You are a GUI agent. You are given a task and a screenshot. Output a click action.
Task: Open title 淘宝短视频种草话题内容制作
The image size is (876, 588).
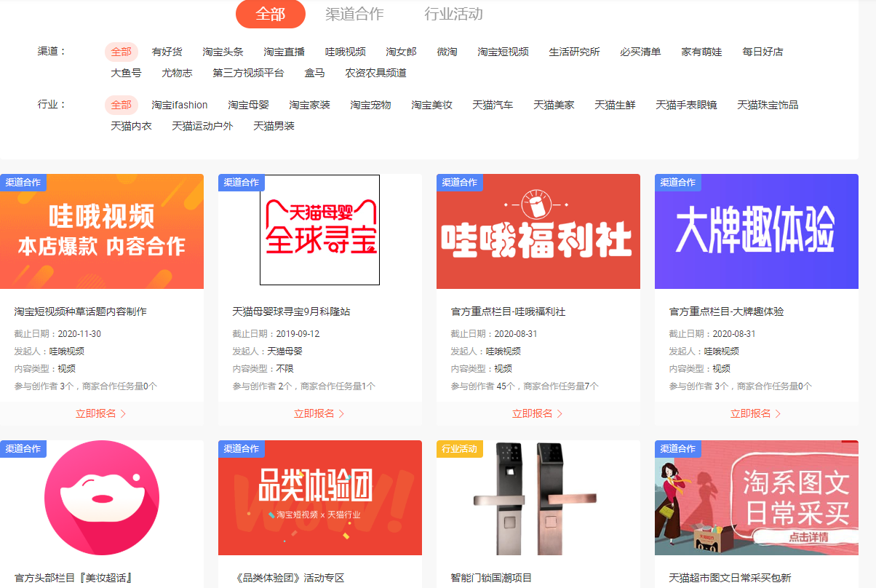coord(81,311)
